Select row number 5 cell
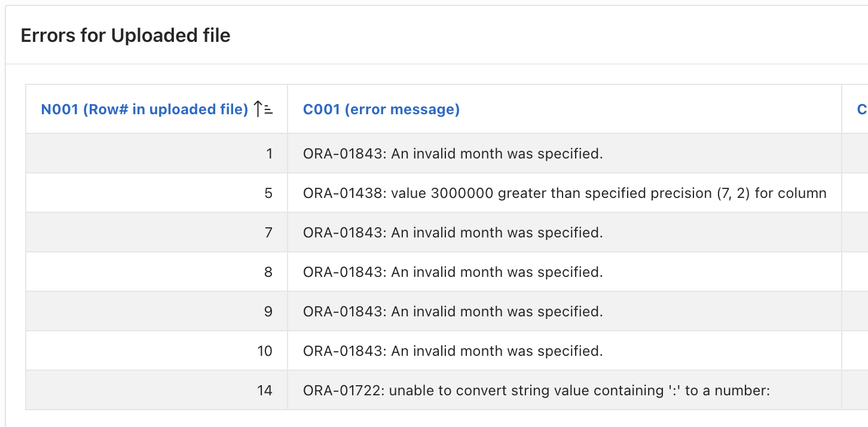Image resolution: width=868 pixels, height=427 pixels. click(x=157, y=193)
